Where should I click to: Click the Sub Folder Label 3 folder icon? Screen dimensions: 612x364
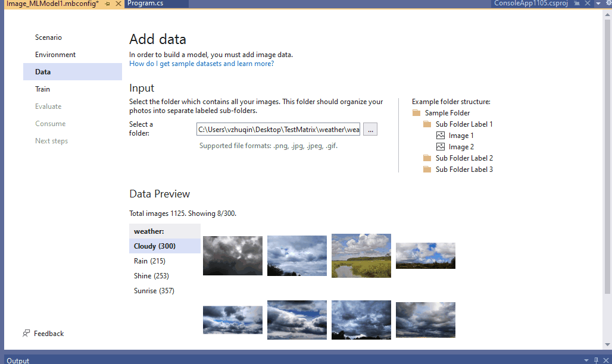pyautogui.click(x=426, y=169)
